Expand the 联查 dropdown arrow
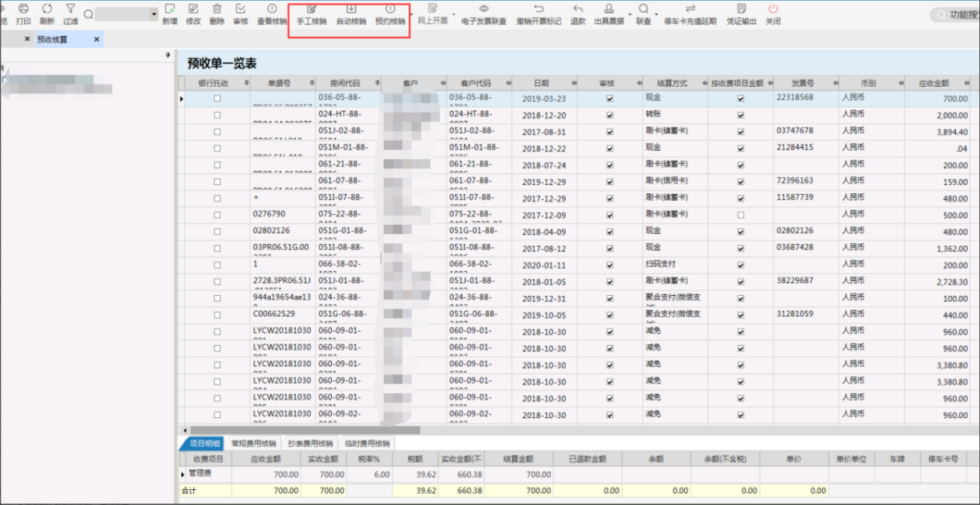 tap(656, 14)
